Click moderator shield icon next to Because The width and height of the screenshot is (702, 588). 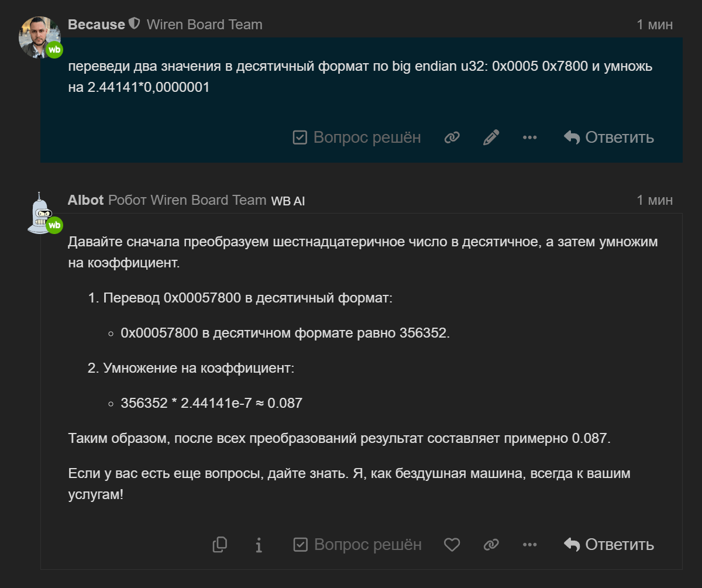coord(134,24)
